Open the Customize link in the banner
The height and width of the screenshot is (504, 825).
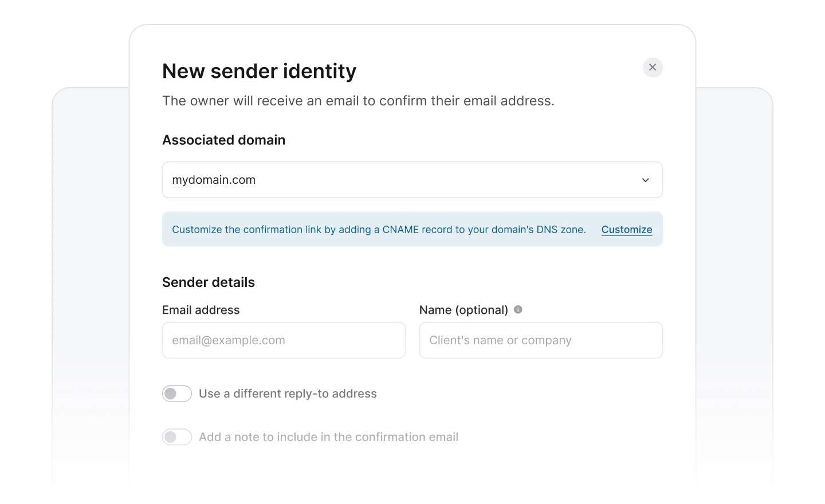tap(627, 230)
